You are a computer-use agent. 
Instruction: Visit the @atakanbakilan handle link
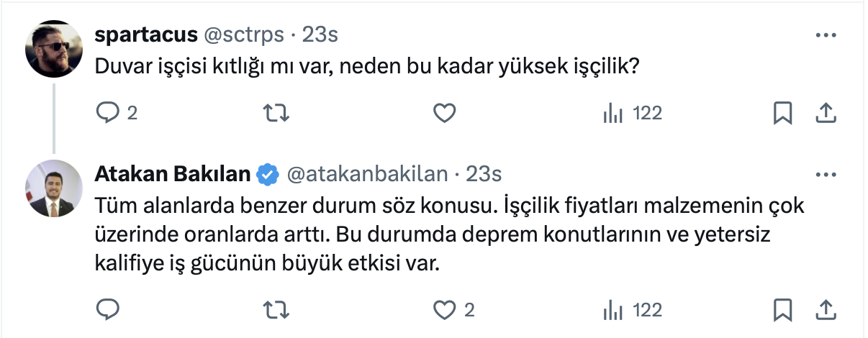(x=366, y=174)
